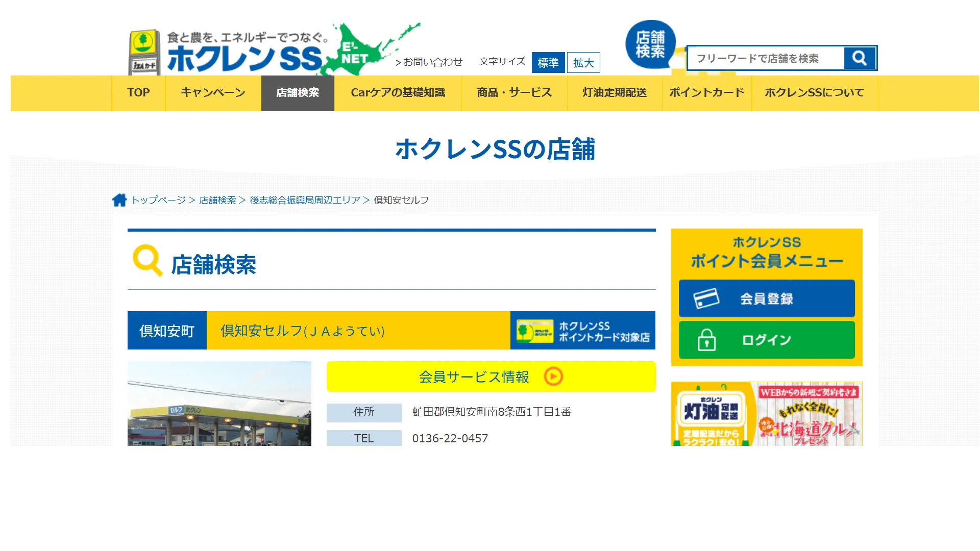Click the point card image in store header

click(x=534, y=331)
